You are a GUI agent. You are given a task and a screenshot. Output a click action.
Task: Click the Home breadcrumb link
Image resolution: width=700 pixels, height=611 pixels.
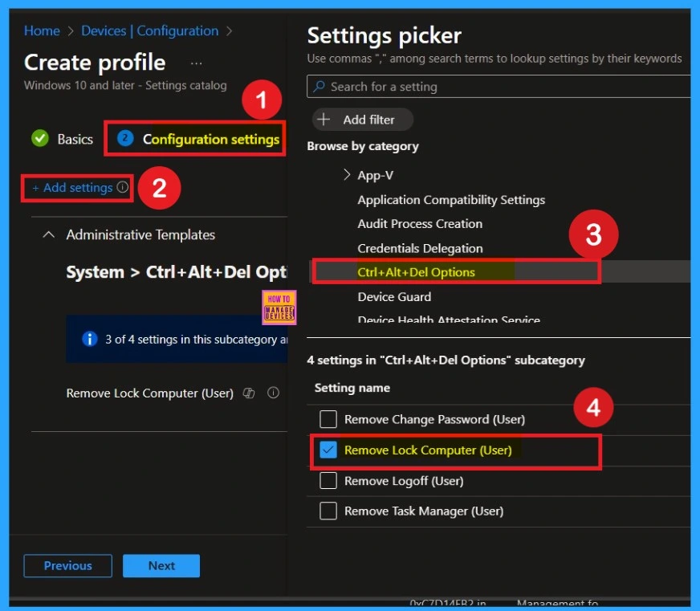coord(42,31)
